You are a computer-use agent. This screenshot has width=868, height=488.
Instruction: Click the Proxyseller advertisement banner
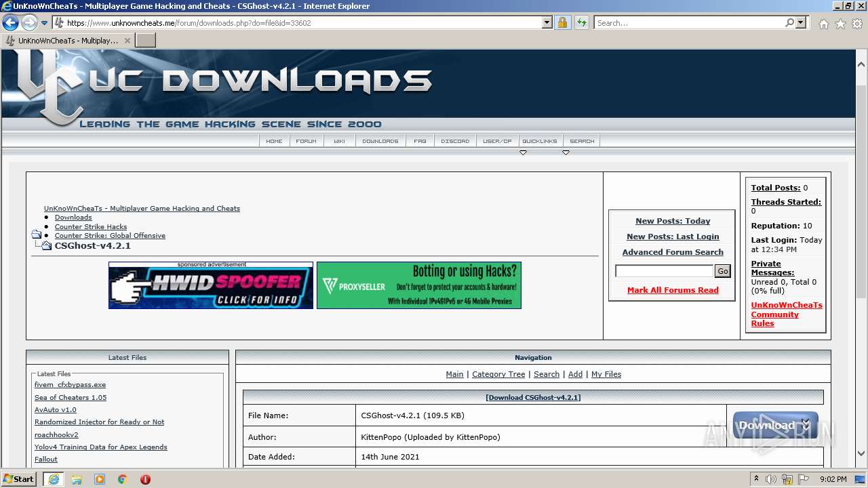coord(419,285)
